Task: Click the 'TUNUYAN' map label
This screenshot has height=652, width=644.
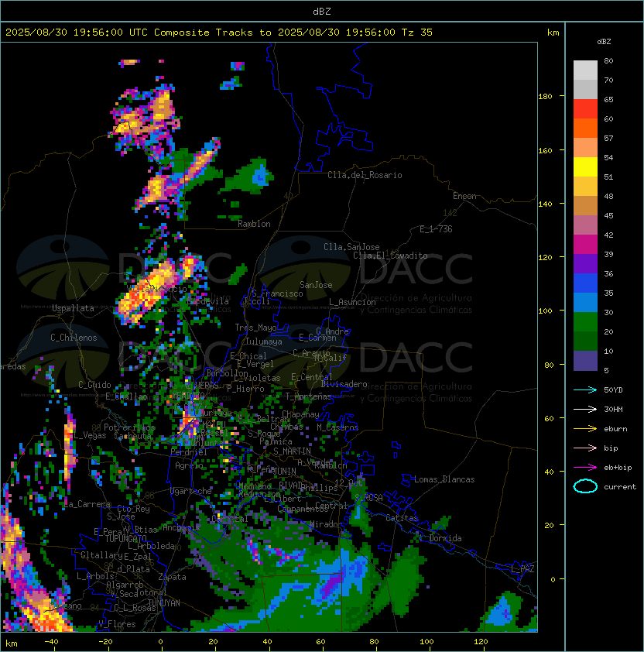Action: click(164, 603)
